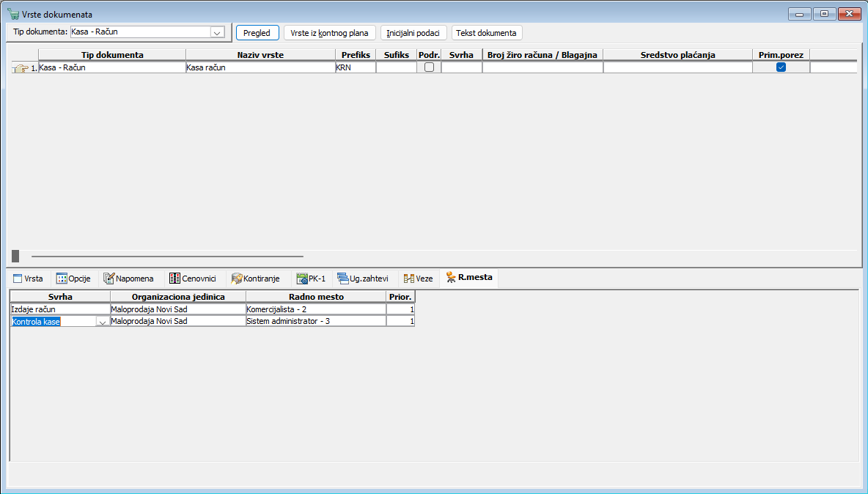Click the Vrsta tab icon

tap(18, 279)
